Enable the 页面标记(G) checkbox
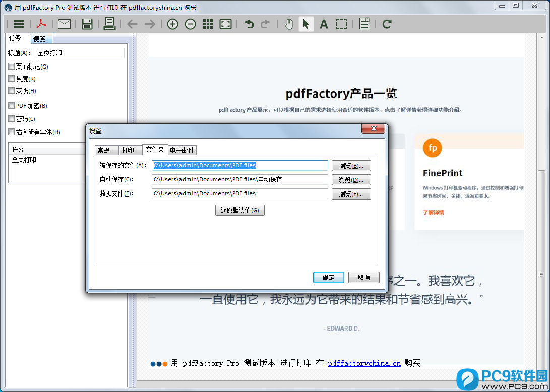The width and height of the screenshot is (550, 392). [12, 67]
